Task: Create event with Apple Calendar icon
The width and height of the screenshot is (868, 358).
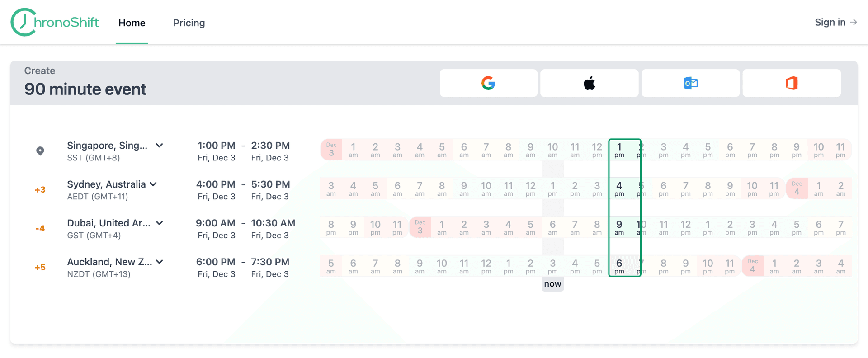Action: pos(589,83)
